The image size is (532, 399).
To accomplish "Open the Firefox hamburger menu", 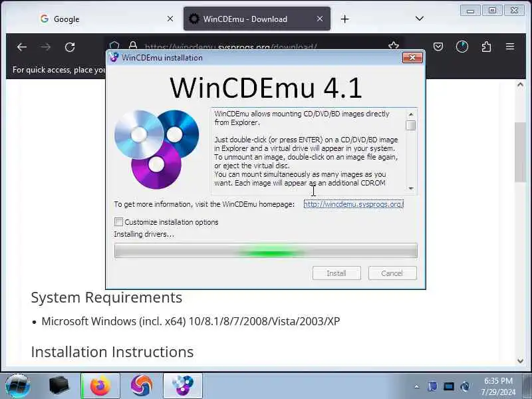I will point(510,46).
